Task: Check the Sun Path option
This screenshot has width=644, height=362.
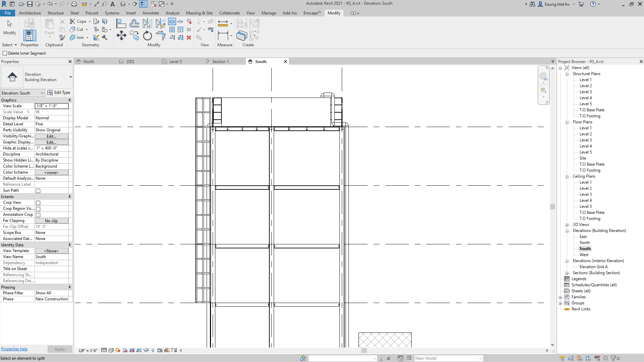Action: click(x=38, y=190)
